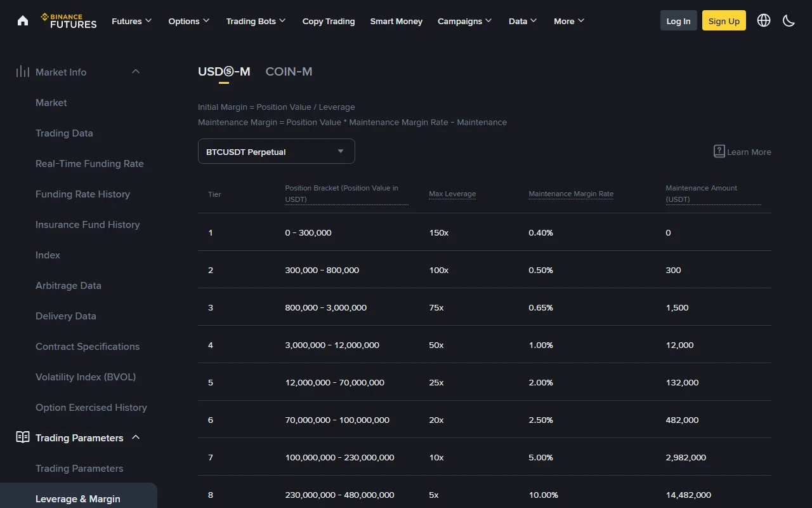This screenshot has width=812, height=508.
Task: Select Leverage & Margin in sidebar
Action: pos(78,498)
